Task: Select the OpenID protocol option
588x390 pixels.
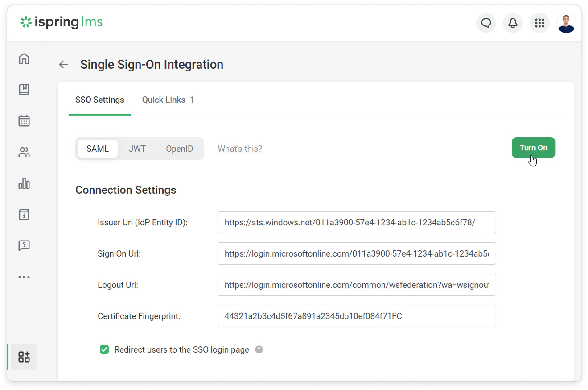Action: (179, 149)
